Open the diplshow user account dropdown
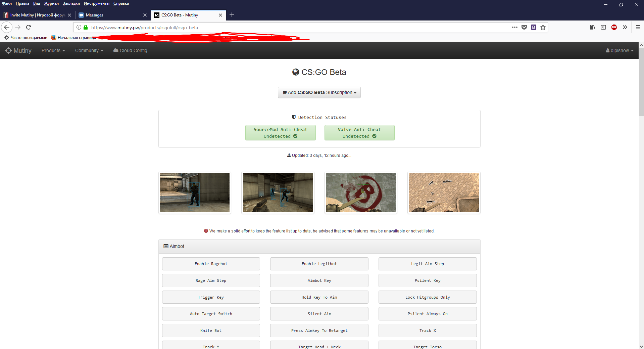Screen dimensions: 644x349 coord(620,50)
